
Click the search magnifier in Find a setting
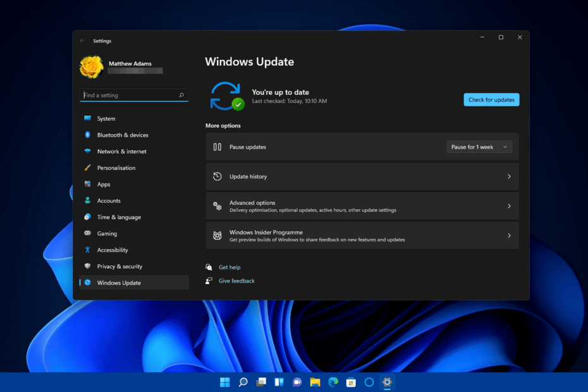(181, 95)
